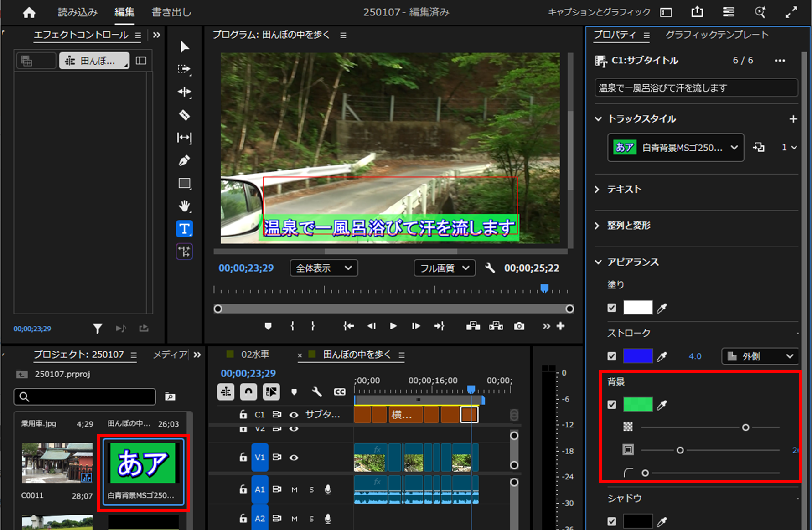Viewport: 812px width, 530px height.
Task: Disable the 背景 background checkbox
Action: click(612, 404)
